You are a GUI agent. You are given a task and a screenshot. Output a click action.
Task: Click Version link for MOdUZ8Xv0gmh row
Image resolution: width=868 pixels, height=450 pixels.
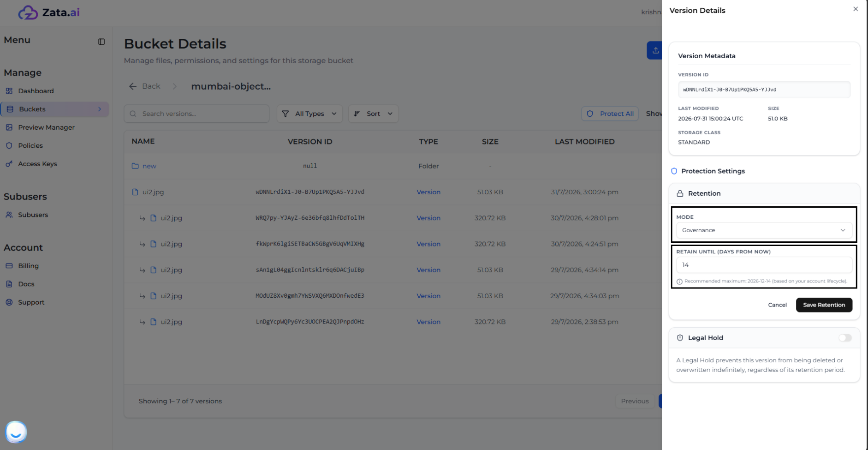(x=428, y=296)
